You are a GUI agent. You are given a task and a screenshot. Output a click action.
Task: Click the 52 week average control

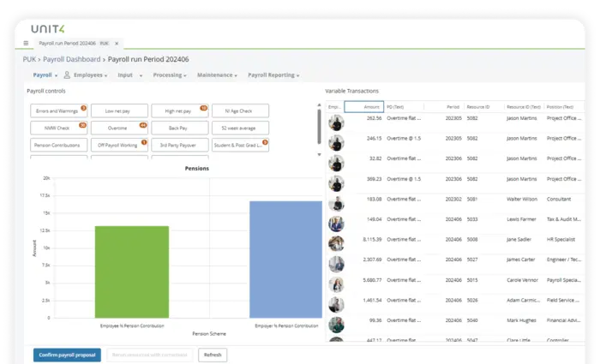tap(240, 128)
